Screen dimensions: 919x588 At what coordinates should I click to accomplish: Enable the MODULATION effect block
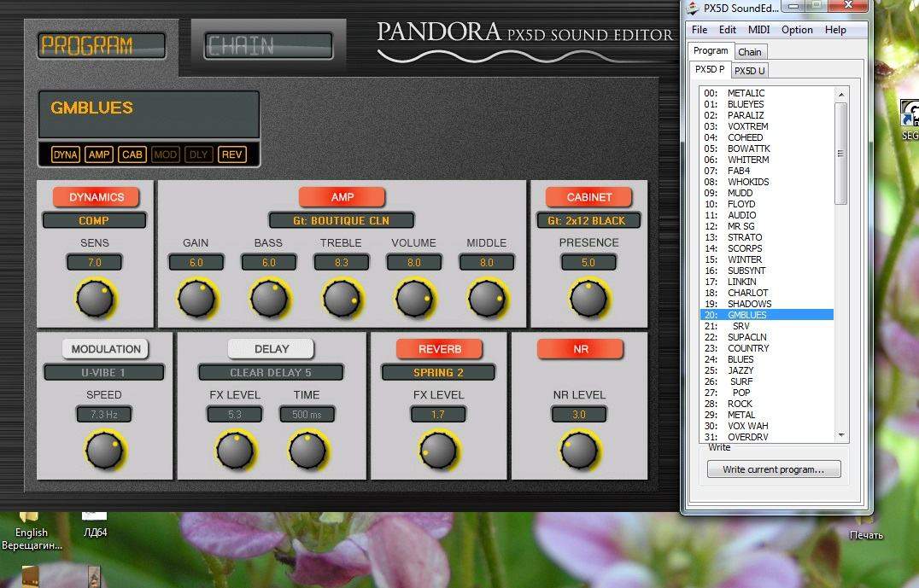[x=105, y=349]
